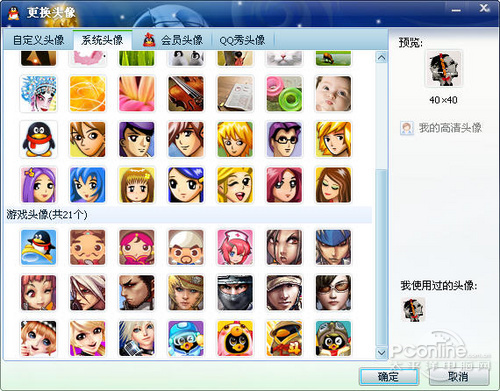Pick the winking blonde girl avatar
The height and width of the screenshot is (391, 500).
(x=235, y=185)
